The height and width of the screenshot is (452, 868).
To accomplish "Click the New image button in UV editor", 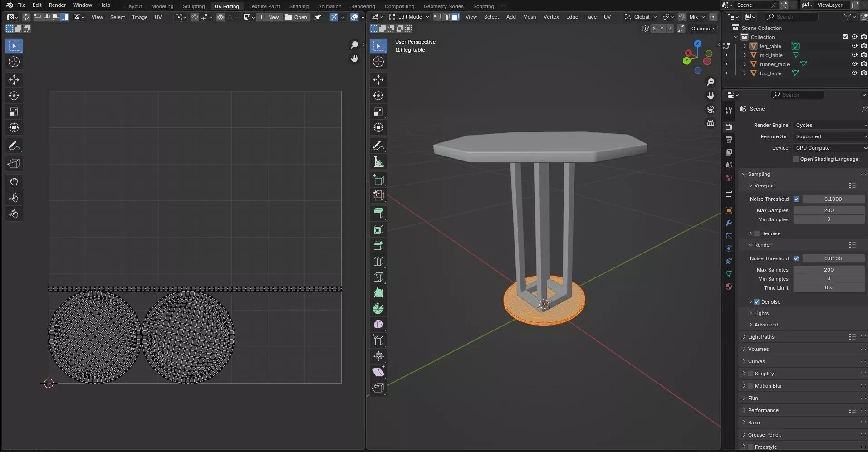I will point(270,17).
